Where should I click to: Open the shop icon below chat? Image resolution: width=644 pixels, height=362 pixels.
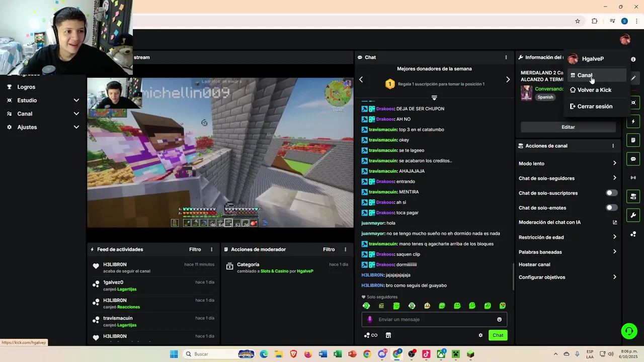click(x=388, y=335)
